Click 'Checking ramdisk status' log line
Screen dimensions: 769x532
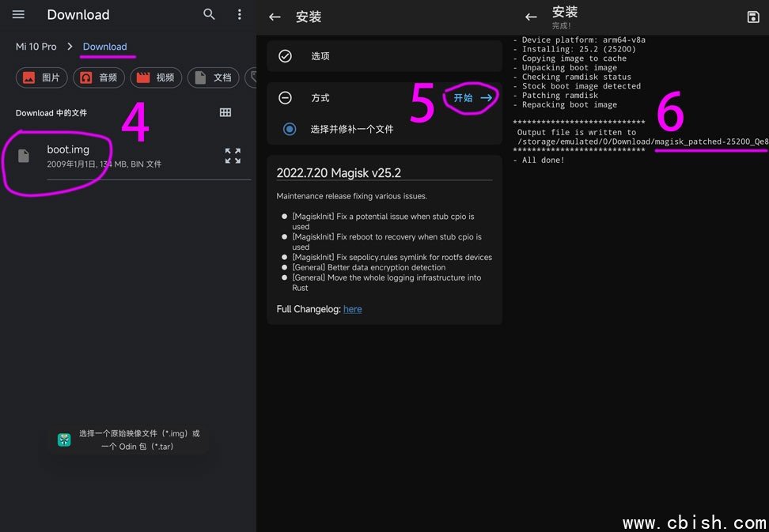(572, 77)
